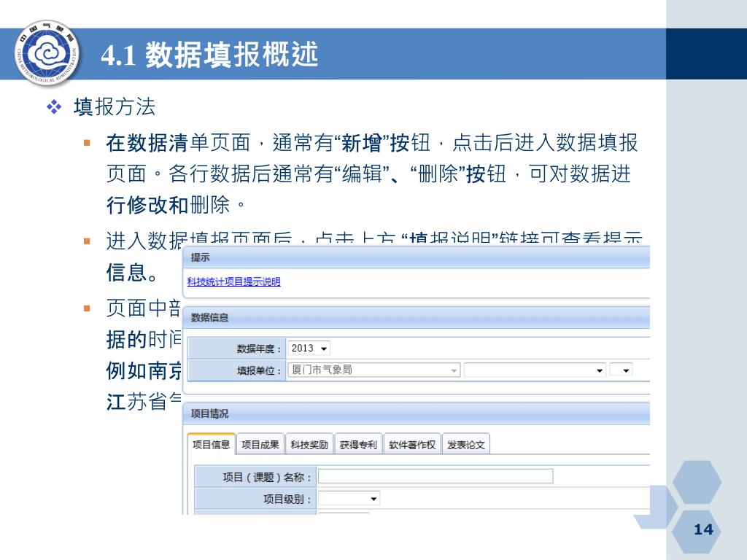Click the slide title 4.1 数据填报概述

209,55
